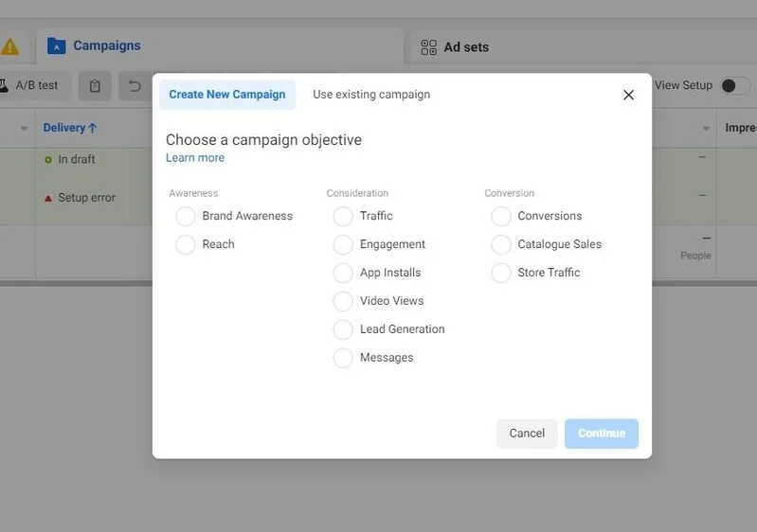Switch to Use existing campaign tab

point(371,95)
